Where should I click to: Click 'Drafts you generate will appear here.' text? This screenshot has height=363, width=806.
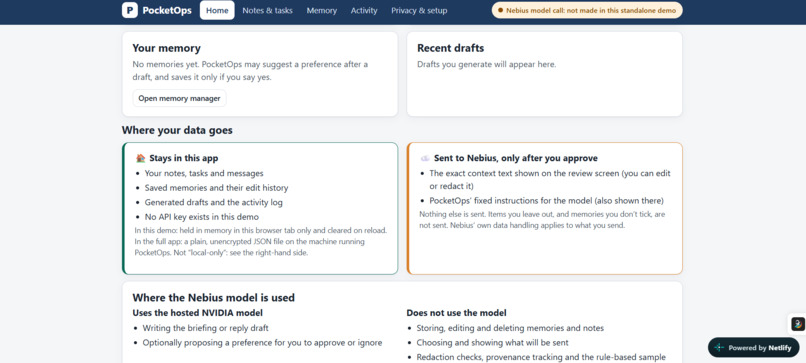click(487, 65)
